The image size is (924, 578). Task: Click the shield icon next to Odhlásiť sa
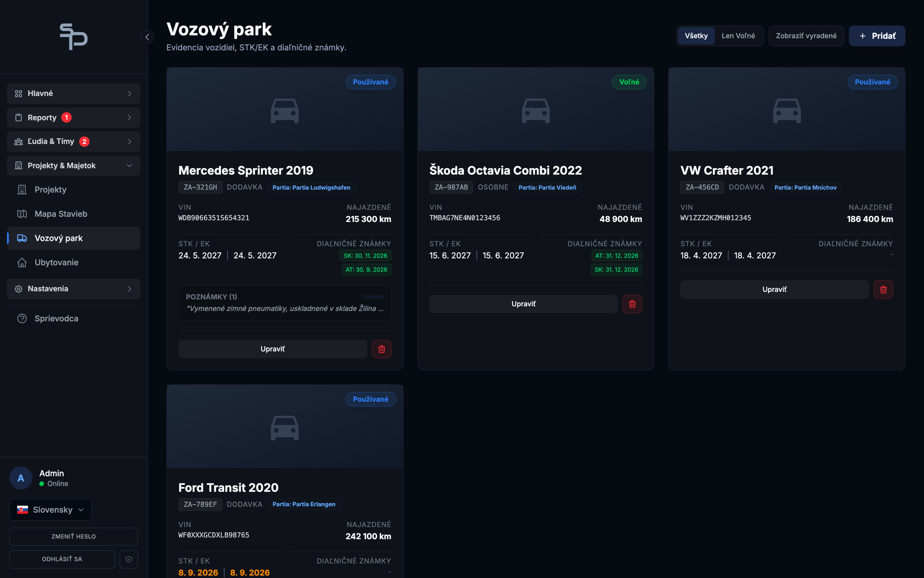pos(129,559)
